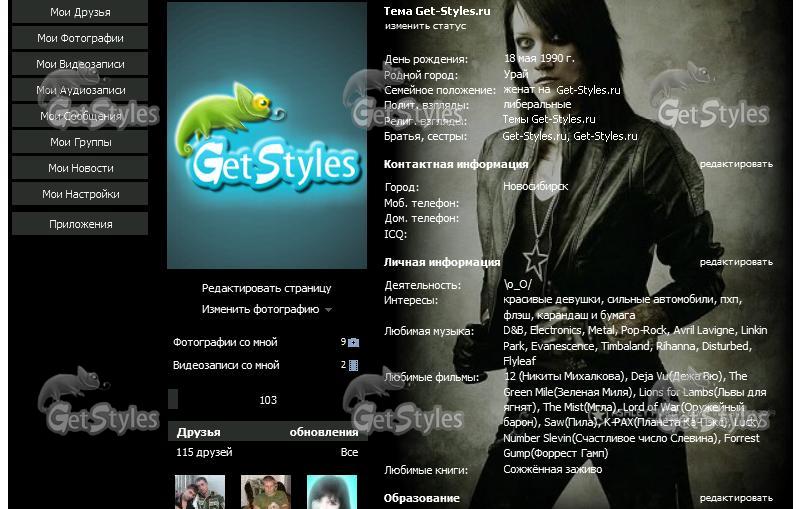800x509 pixels.
Task: Click the film icon next to Видеозаписи со мной
Action: click(x=353, y=366)
